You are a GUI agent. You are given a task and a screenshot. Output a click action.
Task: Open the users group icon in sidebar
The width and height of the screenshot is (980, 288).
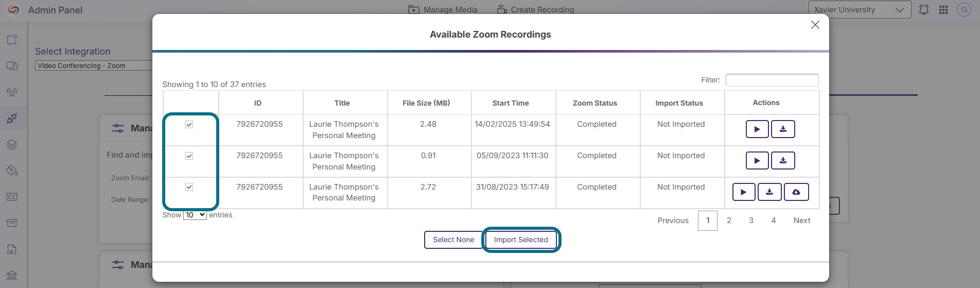[x=12, y=92]
